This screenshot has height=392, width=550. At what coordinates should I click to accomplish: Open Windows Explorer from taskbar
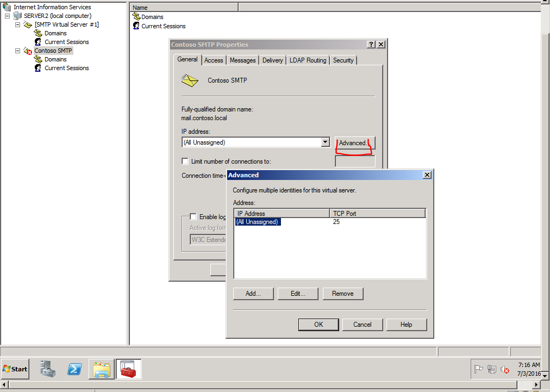point(102,369)
